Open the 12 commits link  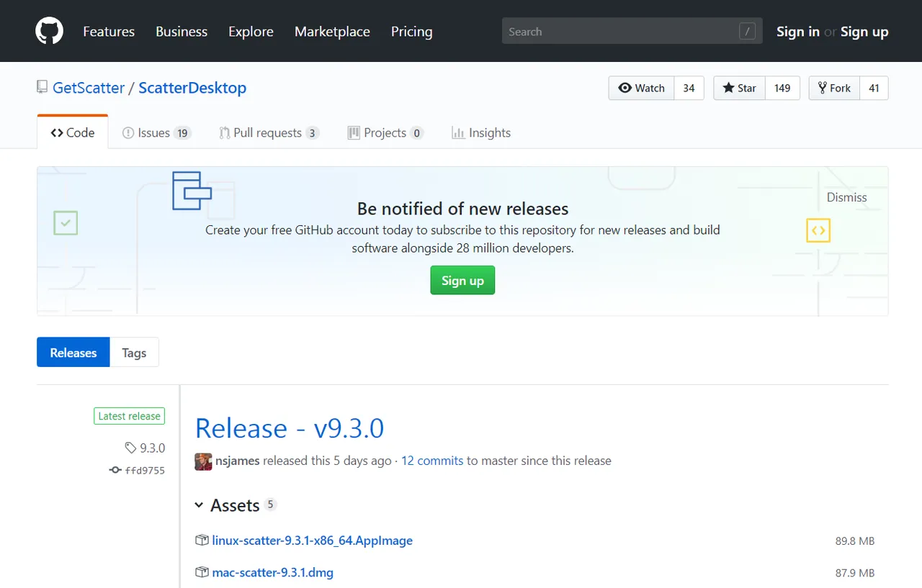pyautogui.click(x=432, y=461)
